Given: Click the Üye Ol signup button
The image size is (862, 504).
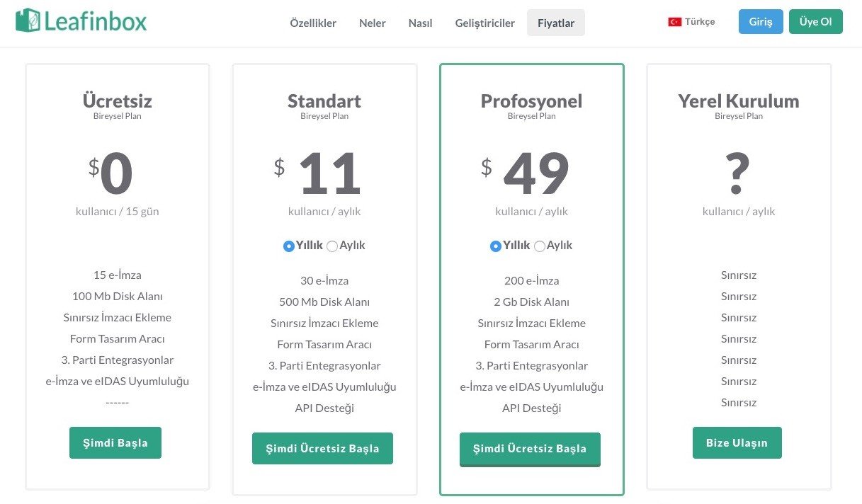Looking at the screenshot, I should pyautogui.click(x=815, y=21).
